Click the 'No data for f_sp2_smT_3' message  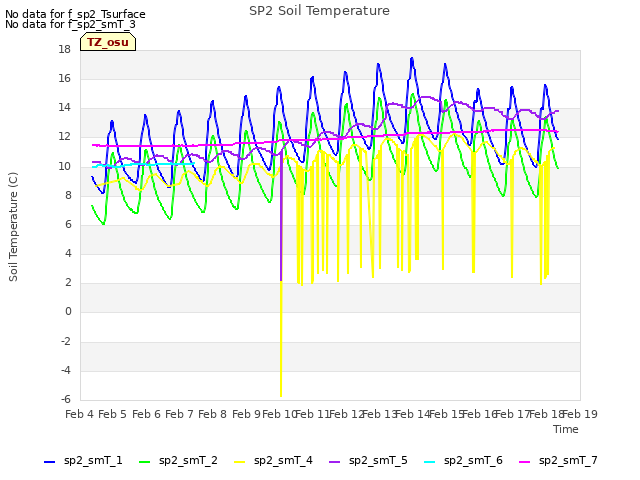pyautogui.click(x=70, y=24)
